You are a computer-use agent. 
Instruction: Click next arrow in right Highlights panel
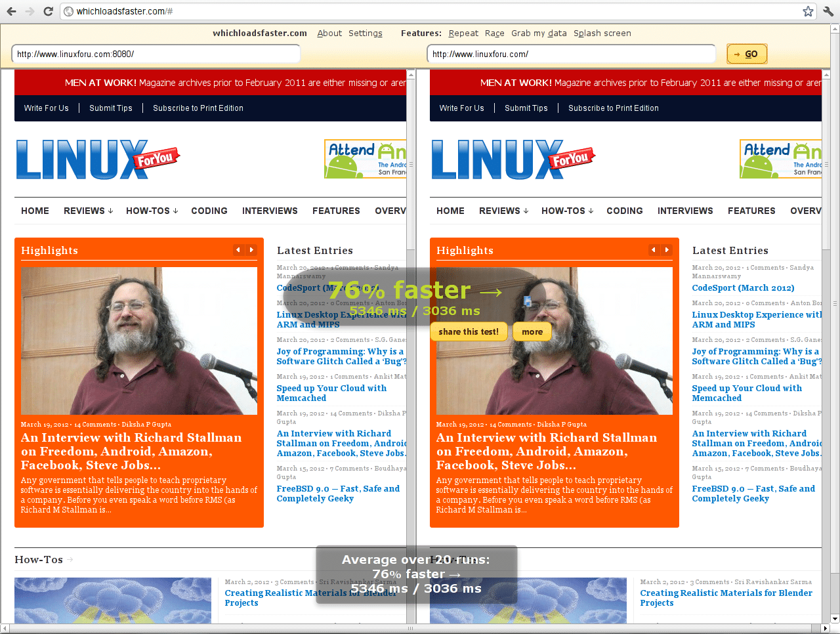667,250
